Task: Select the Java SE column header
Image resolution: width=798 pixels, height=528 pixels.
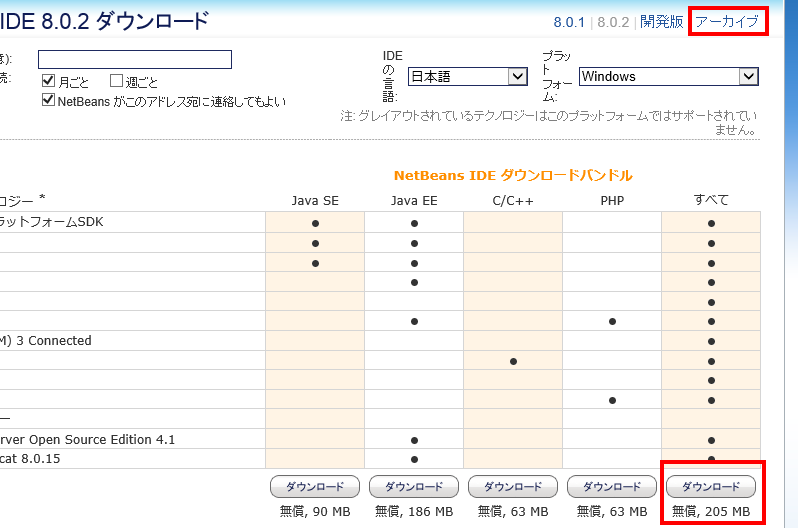Action: click(315, 201)
